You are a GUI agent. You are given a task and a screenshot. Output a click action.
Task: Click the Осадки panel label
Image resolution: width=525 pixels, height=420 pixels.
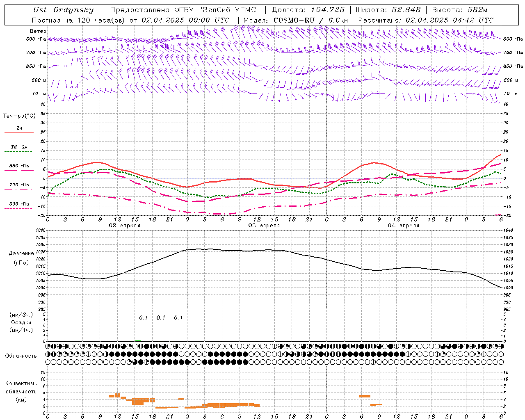[x=21, y=322]
